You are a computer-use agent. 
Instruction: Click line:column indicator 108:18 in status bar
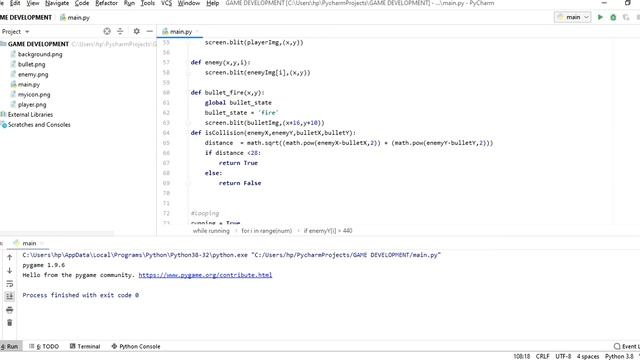pos(522,356)
